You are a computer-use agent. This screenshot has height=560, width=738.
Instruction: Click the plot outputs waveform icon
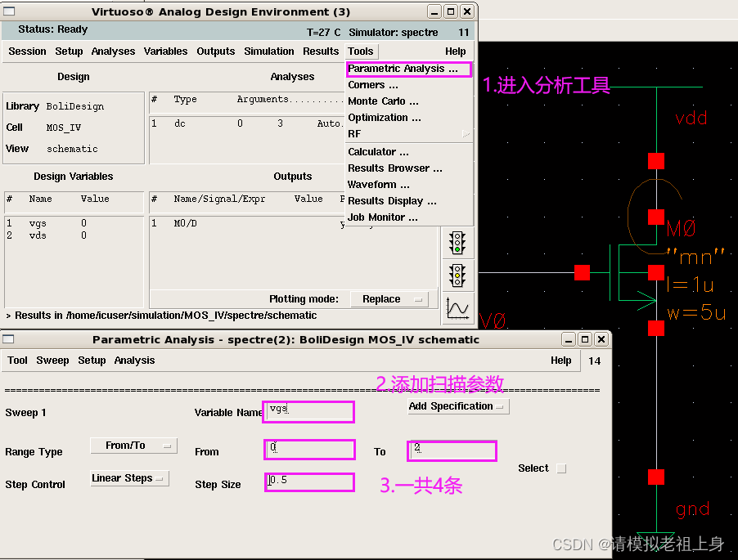457,308
